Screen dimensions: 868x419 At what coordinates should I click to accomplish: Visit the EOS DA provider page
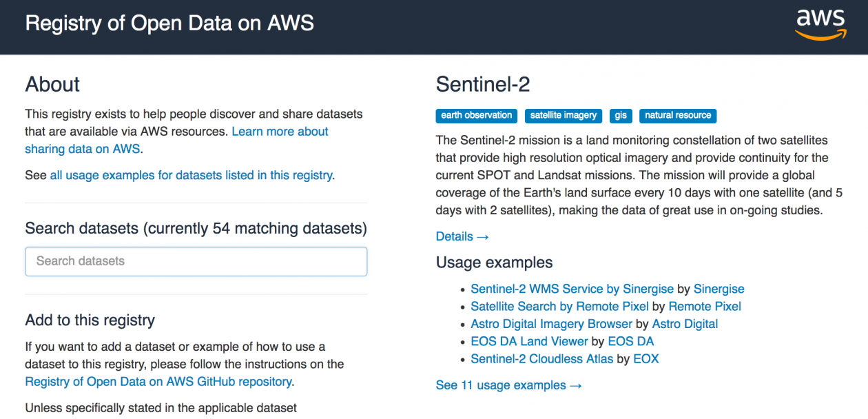point(630,341)
